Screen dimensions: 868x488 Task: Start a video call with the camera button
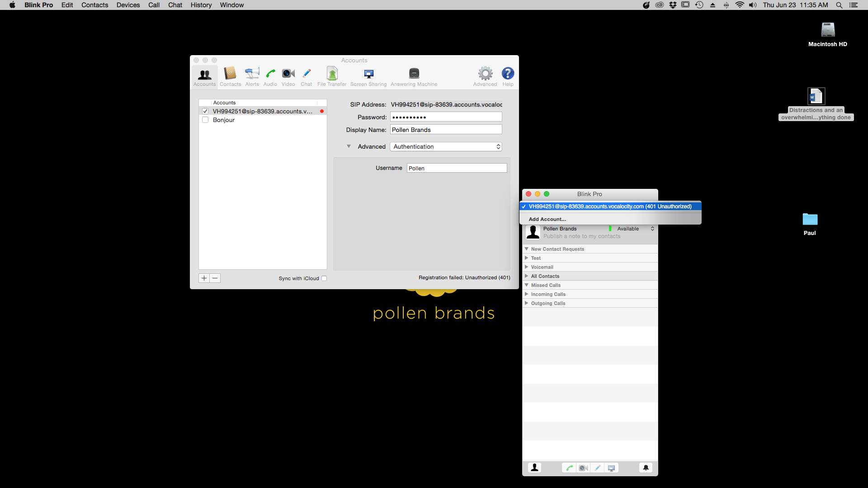pyautogui.click(x=583, y=468)
